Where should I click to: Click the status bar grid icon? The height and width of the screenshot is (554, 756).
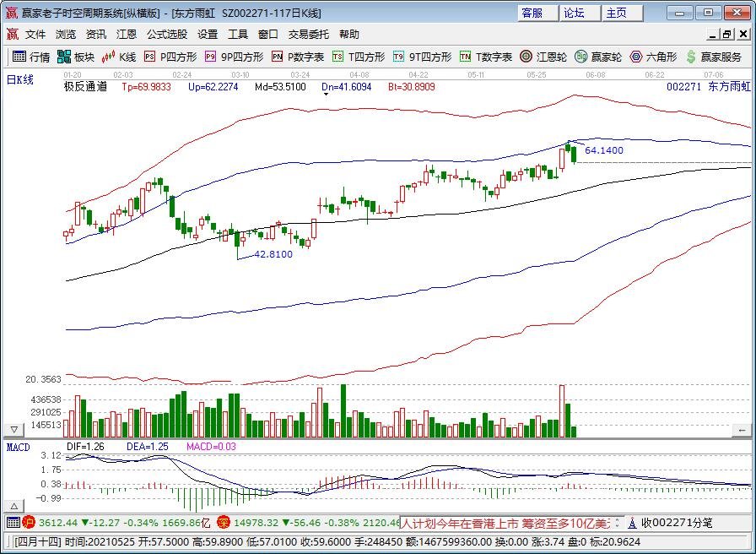[13, 522]
